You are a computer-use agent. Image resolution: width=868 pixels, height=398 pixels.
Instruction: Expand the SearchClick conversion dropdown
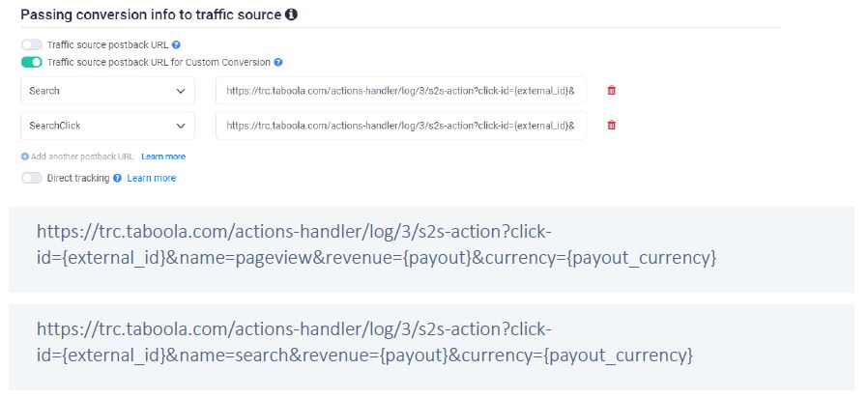pyautogui.click(x=107, y=126)
